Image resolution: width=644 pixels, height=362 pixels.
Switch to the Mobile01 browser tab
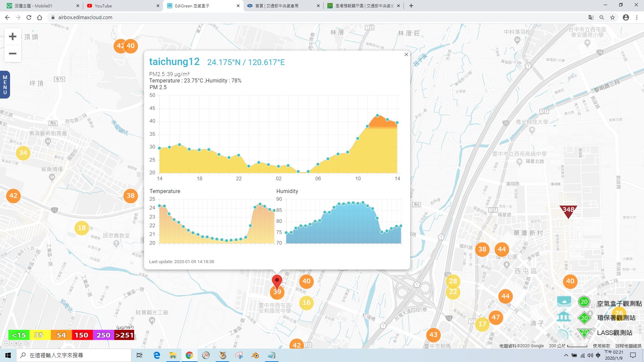[x=42, y=6]
